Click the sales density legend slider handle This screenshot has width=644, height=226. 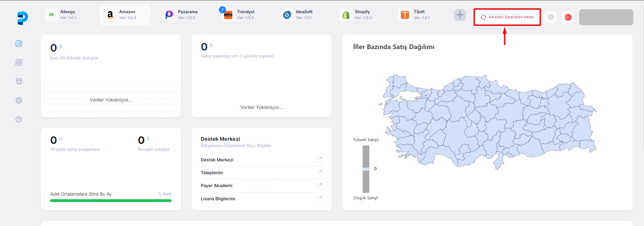tap(366, 169)
